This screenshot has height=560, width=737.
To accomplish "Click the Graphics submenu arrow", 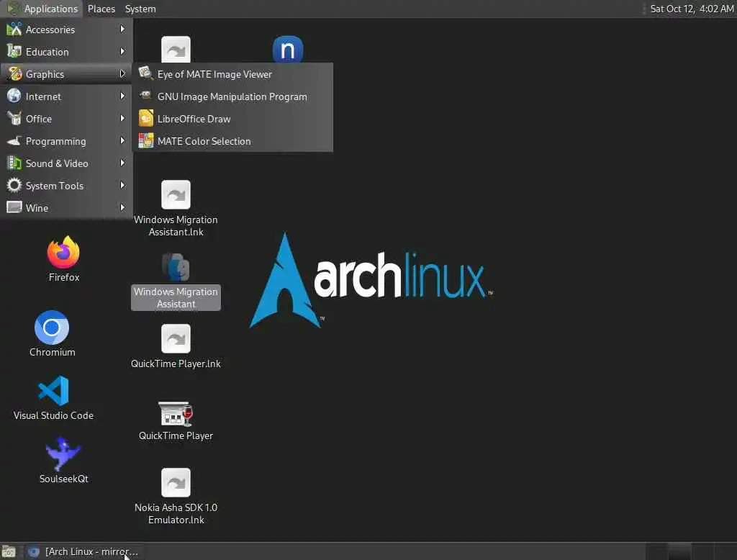I will pos(122,74).
